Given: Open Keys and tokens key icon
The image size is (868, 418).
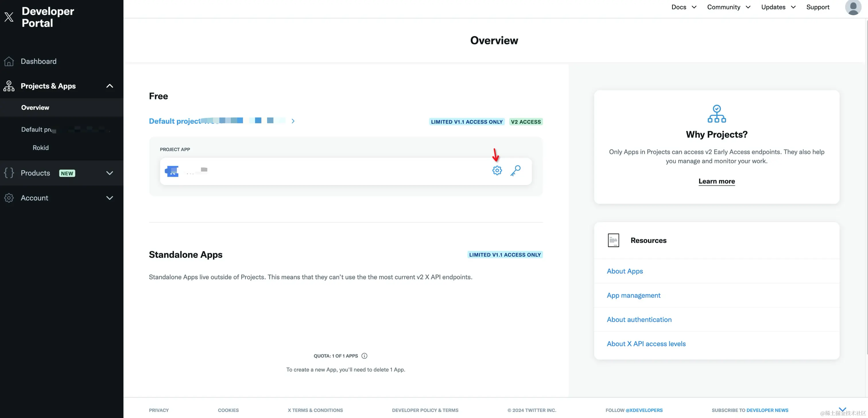Looking at the screenshot, I should (x=515, y=170).
